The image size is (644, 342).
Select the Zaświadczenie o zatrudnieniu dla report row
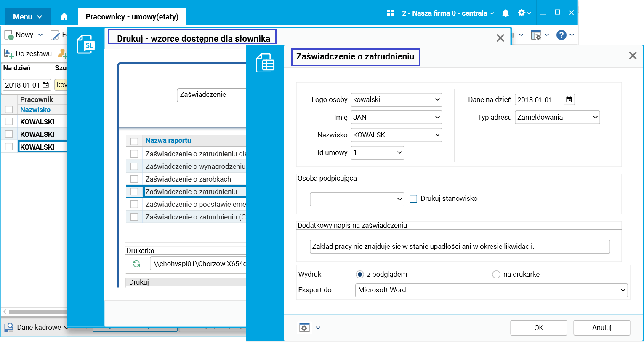pos(186,154)
